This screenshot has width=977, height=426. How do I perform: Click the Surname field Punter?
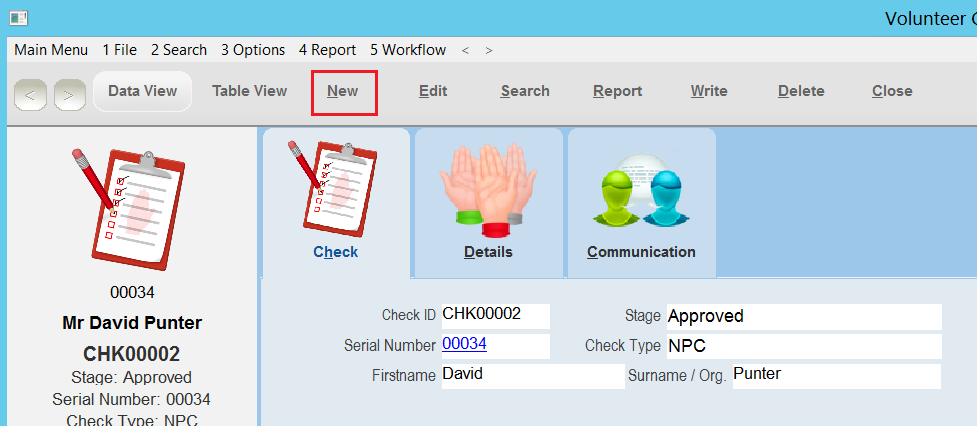pyautogui.click(x=837, y=376)
